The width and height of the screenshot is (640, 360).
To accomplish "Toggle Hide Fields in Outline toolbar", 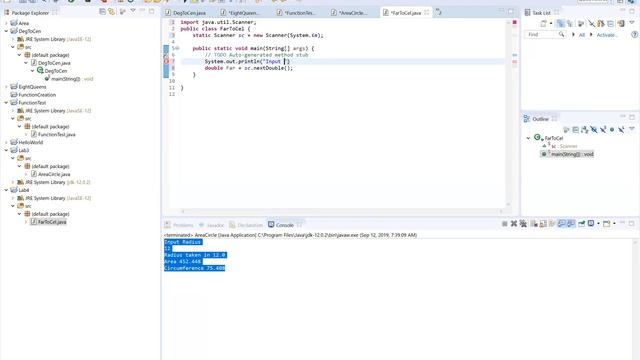I will coord(593,130).
